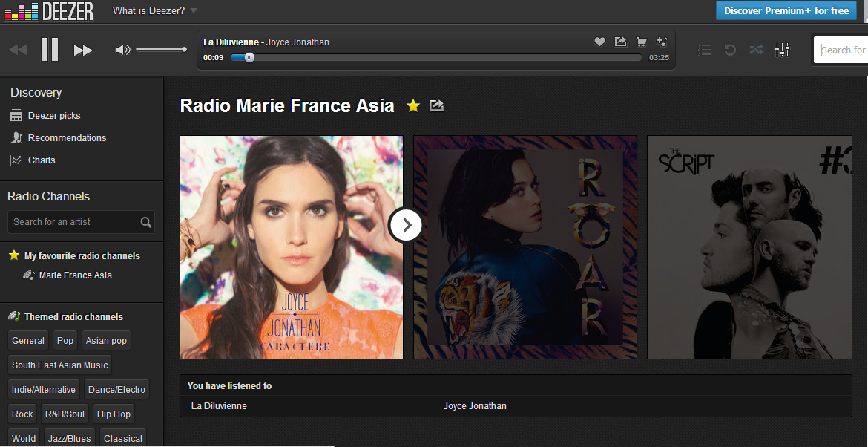Click the Joyce Jonathan album cover
This screenshot has height=447, width=868.
(x=292, y=247)
